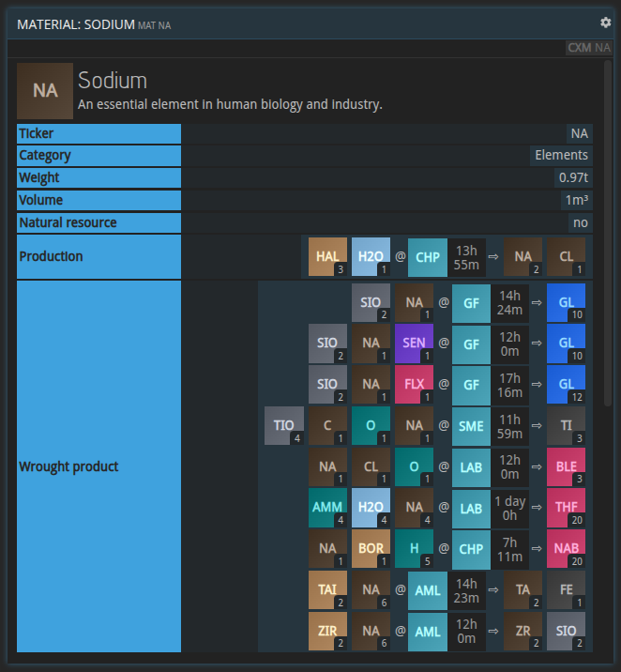This screenshot has height=672, width=621.
Task: Open the SME building tile
Action: coord(471,426)
